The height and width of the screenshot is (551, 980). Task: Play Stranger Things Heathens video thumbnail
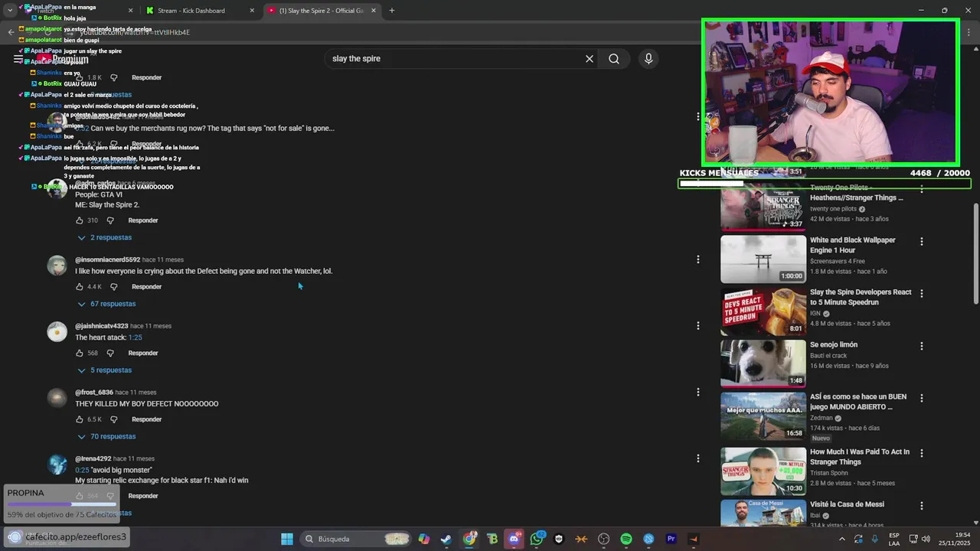coord(763,207)
